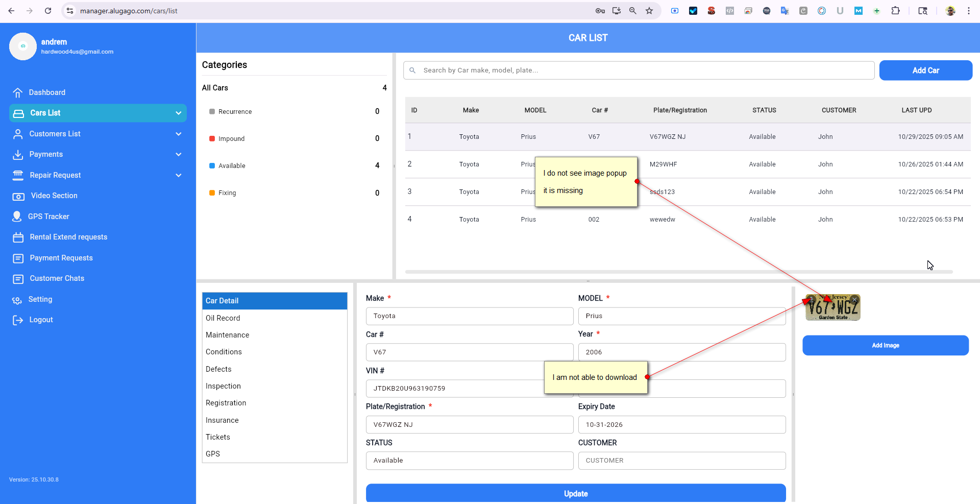Click the Update button

[575, 493]
